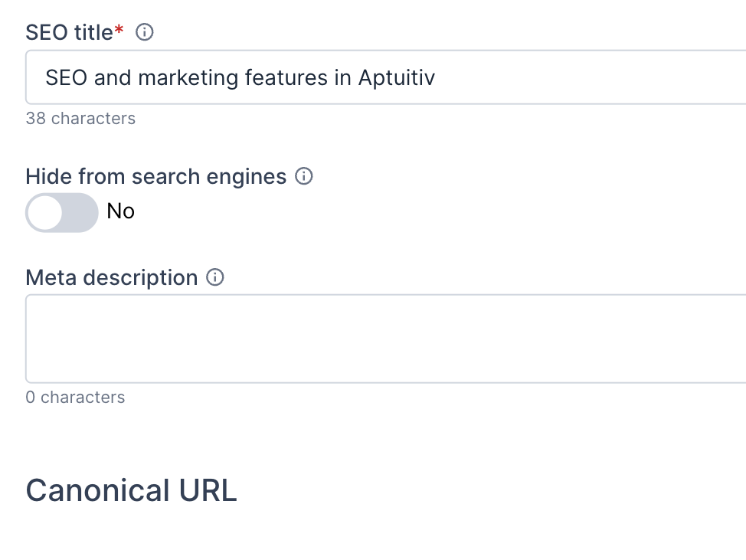Select the SEO title input field
746x560 pixels.
point(306,77)
